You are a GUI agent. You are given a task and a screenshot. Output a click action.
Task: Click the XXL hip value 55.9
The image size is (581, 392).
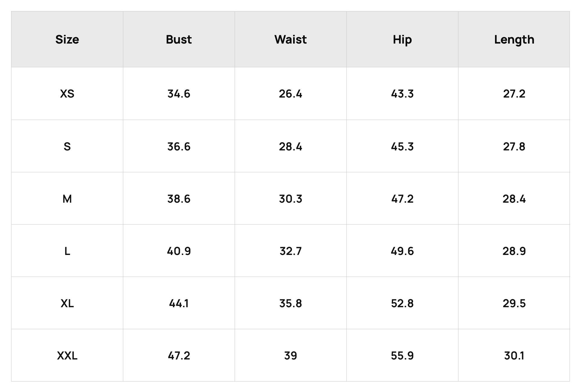coord(402,356)
